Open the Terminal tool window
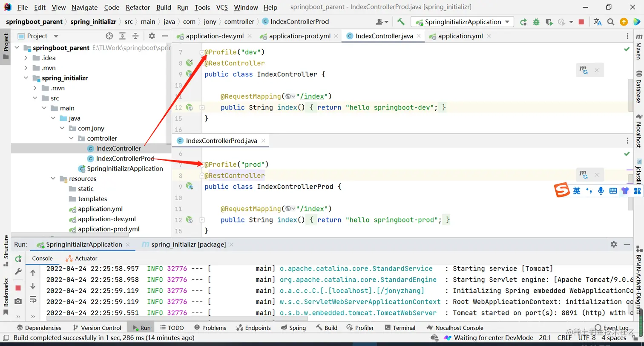Screen dimensions: 644x346 pos(400,328)
